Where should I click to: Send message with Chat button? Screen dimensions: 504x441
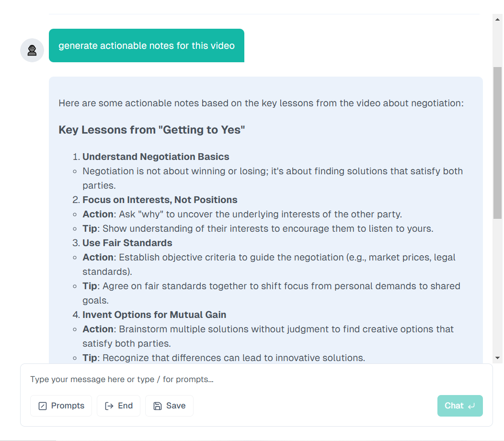[460, 406]
